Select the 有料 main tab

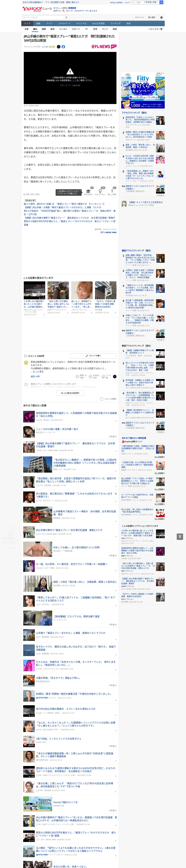[128, 23]
